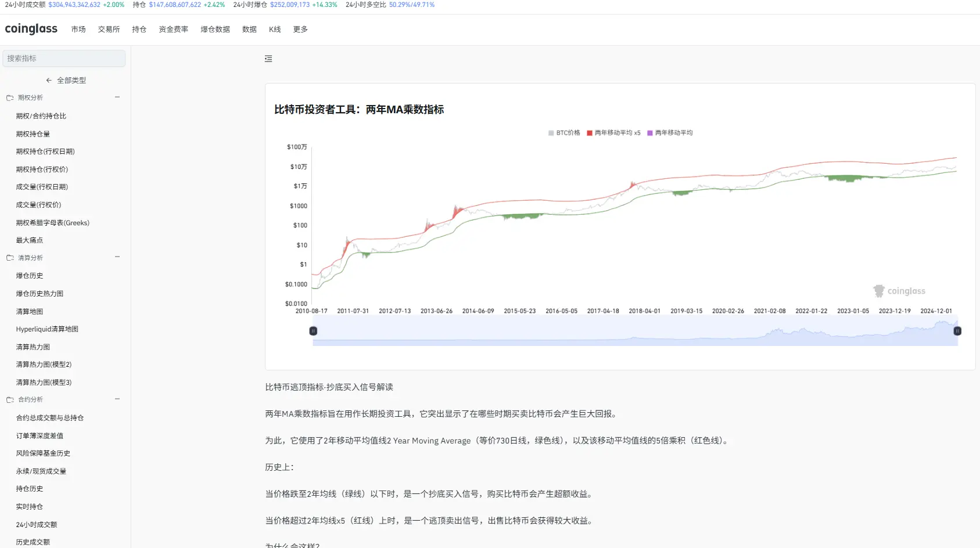
Task: Open 订单薄深度差值 page
Action: coord(40,436)
